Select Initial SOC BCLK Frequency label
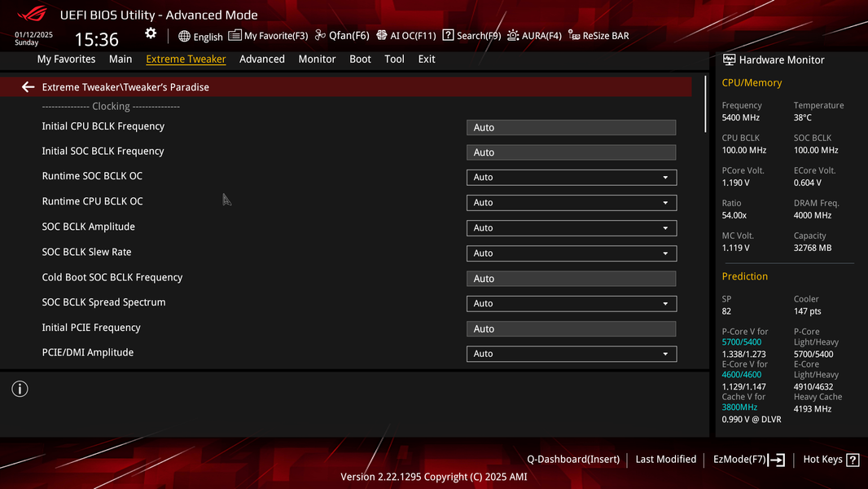The height and width of the screenshot is (489, 868). (x=103, y=152)
